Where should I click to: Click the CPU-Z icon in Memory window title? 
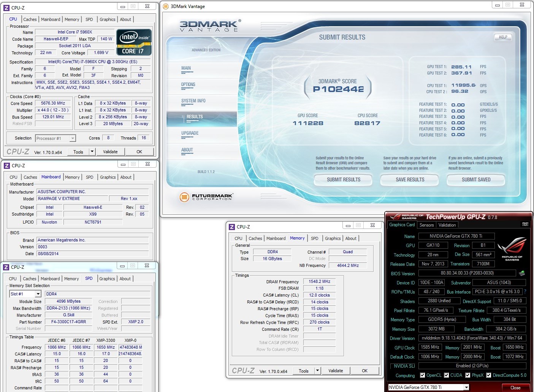pyautogui.click(x=232, y=227)
